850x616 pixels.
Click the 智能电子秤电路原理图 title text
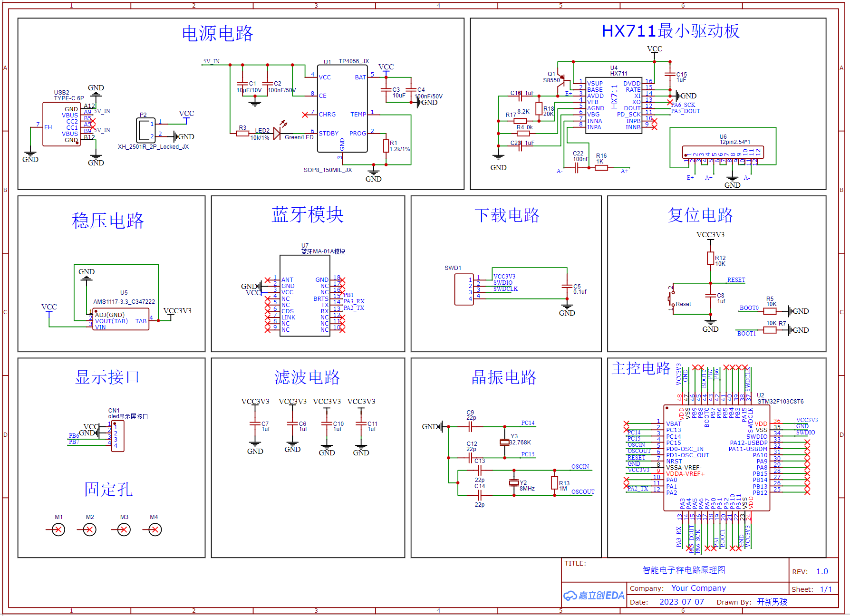click(684, 570)
